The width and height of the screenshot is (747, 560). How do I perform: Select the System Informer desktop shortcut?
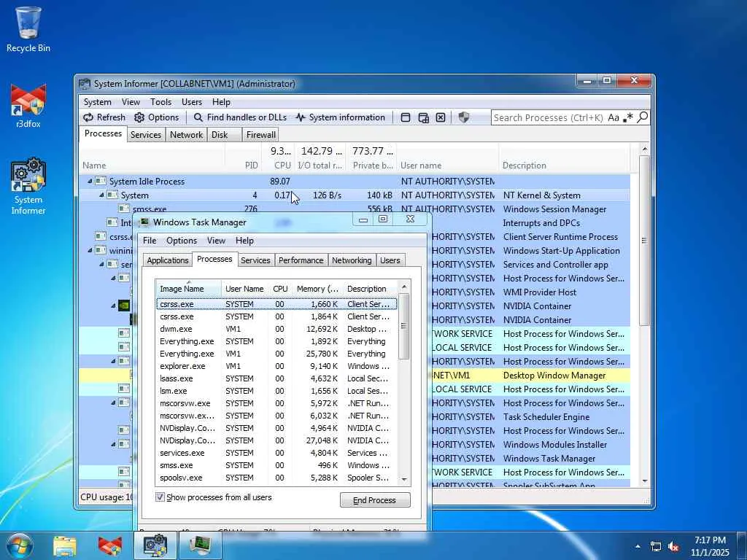coord(28,187)
